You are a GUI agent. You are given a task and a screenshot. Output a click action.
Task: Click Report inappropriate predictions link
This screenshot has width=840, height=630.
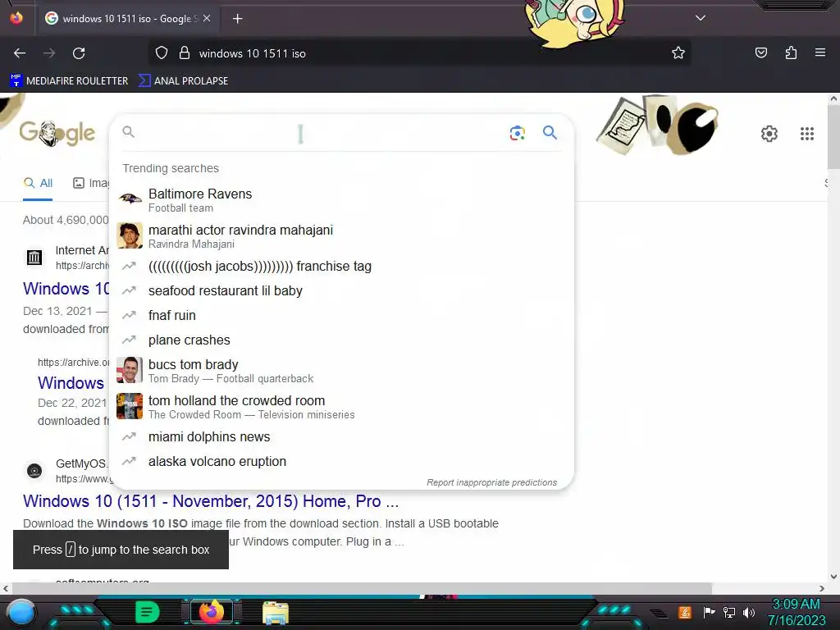[492, 482]
